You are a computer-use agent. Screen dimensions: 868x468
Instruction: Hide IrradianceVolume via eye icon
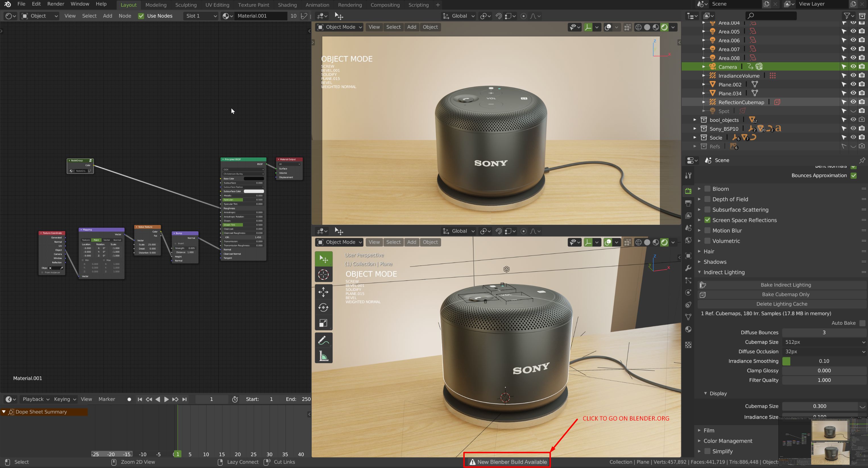(853, 75)
